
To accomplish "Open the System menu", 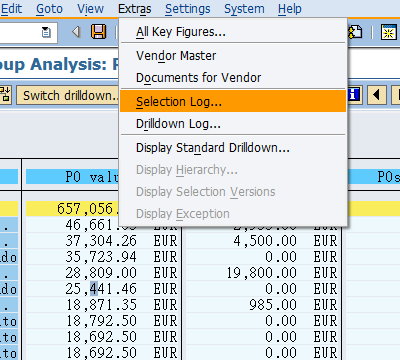I will [x=244, y=9].
